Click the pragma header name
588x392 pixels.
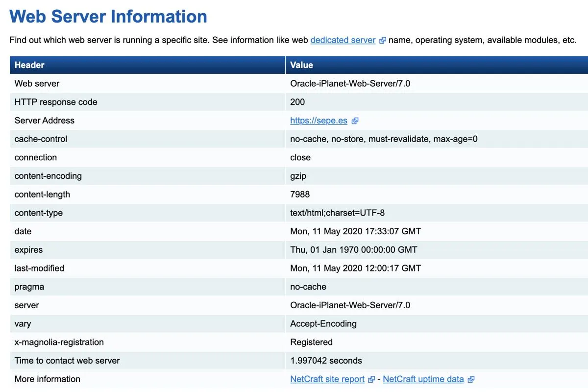tap(29, 287)
